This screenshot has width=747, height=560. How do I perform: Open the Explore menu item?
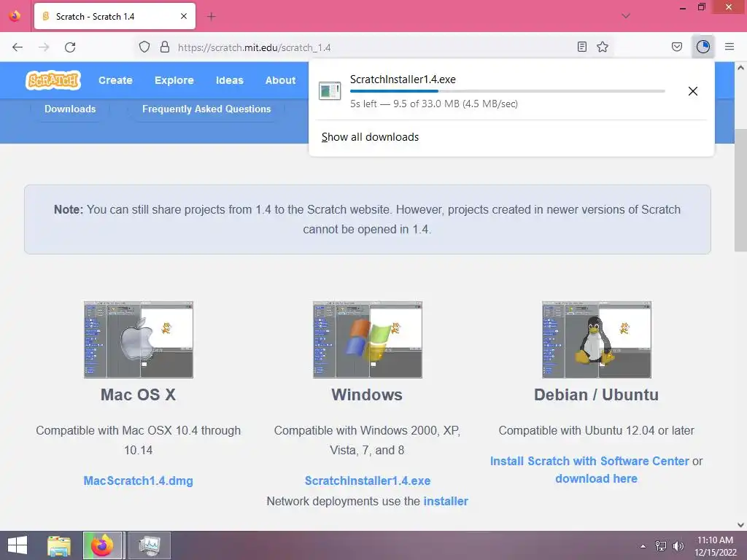174,80
